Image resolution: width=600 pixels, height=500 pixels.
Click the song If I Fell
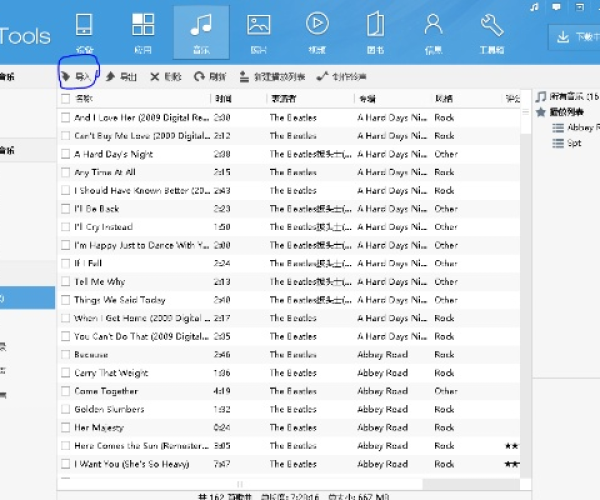[x=88, y=263]
